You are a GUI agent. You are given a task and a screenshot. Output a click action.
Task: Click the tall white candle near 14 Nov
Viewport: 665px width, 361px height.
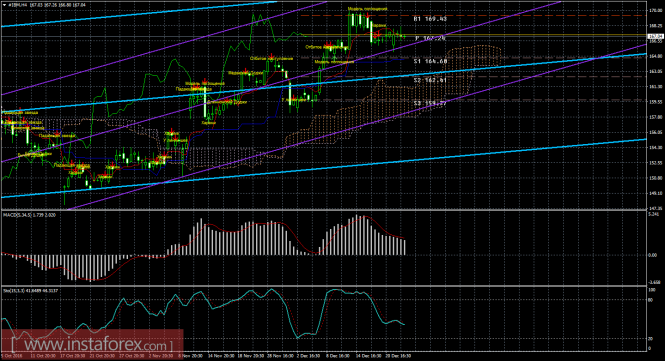[205, 102]
